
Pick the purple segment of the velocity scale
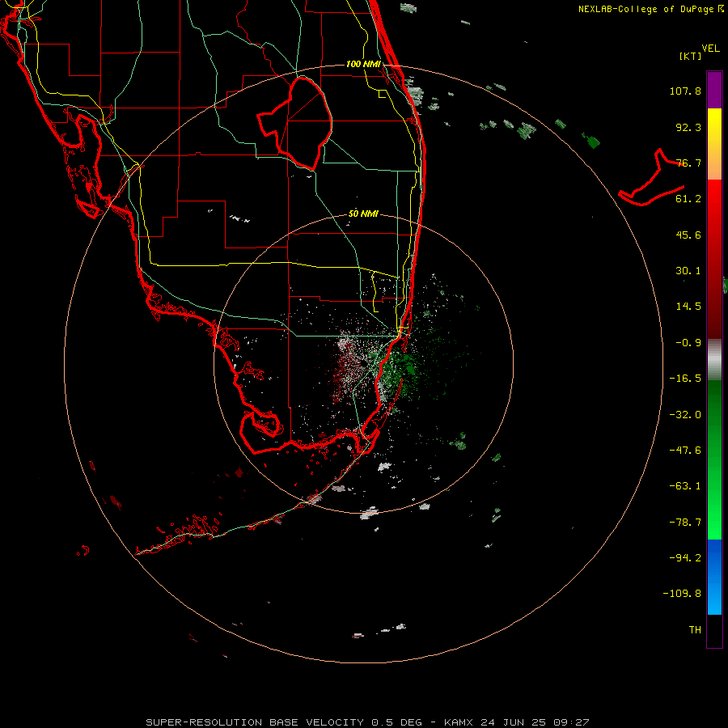pos(714,90)
